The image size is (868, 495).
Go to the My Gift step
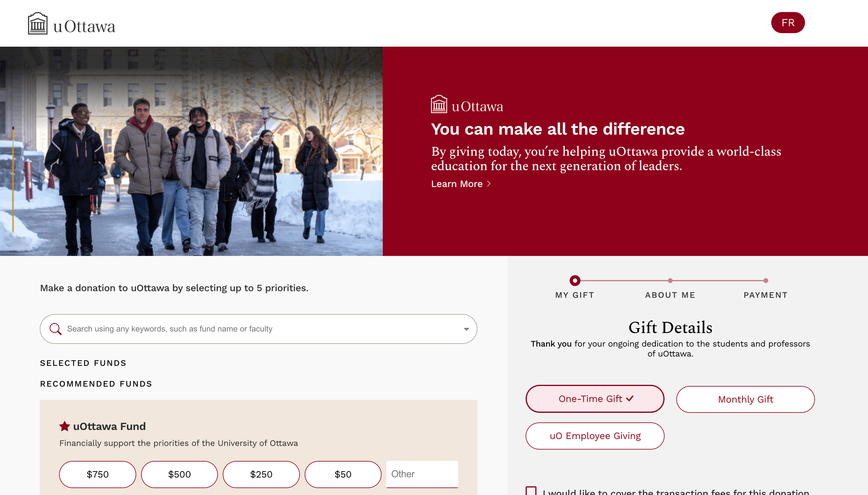click(575, 281)
